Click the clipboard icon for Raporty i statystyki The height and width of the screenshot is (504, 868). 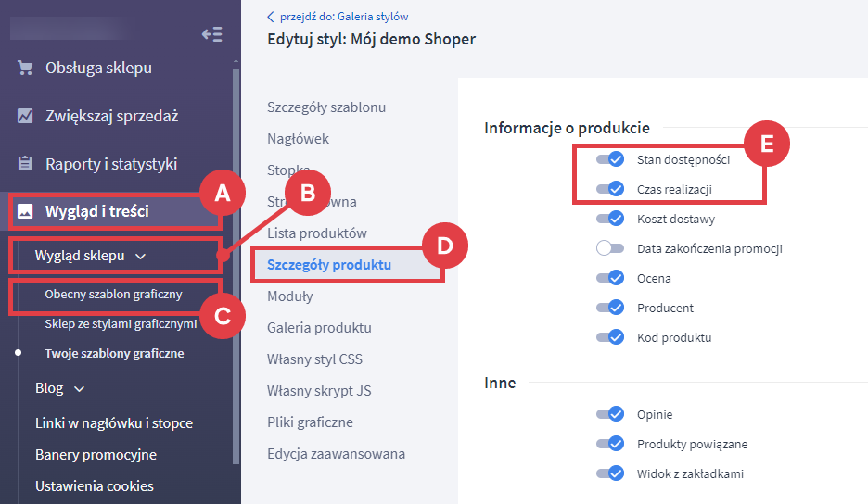[25, 164]
